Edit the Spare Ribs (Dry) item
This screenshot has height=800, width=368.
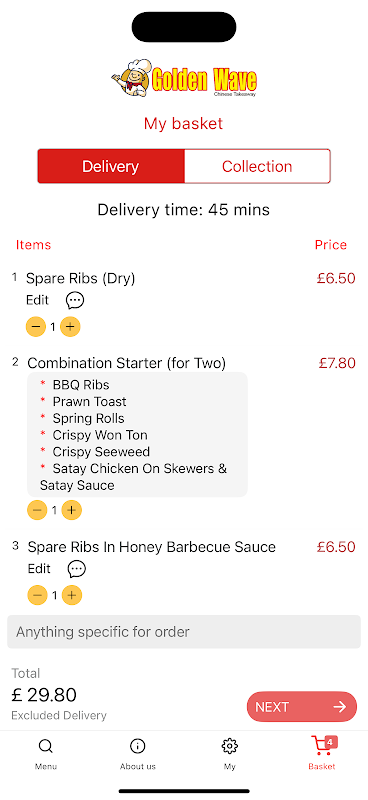click(37, 300)
